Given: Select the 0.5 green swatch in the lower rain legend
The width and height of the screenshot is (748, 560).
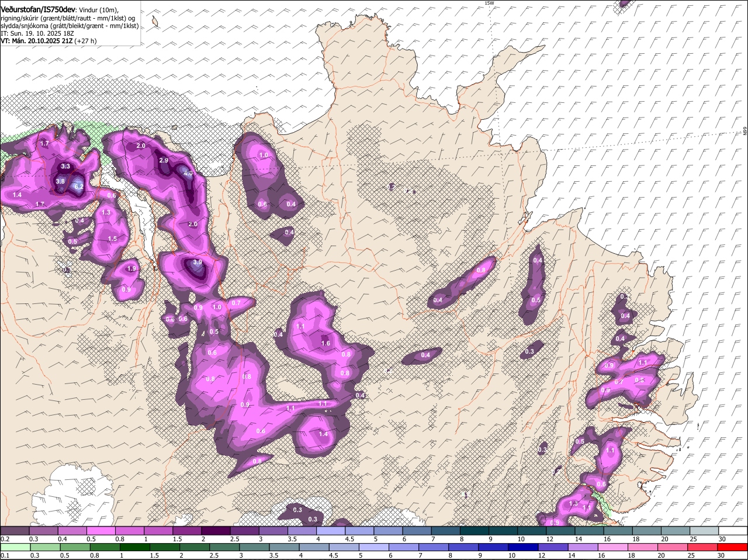Looking at the screenshot, I should 74,548.
